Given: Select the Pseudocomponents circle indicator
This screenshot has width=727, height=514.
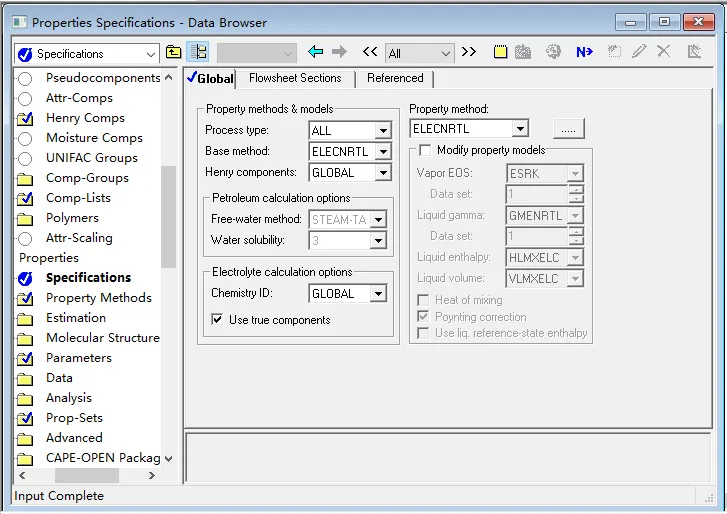Looking at the screenshot, I should click(x=25, y=79).
